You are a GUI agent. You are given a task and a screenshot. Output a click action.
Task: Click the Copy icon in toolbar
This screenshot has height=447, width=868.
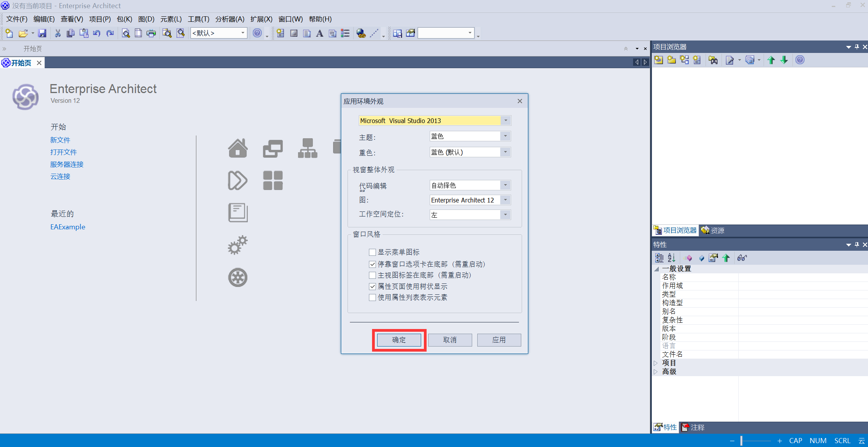click(x=71, y=33)
